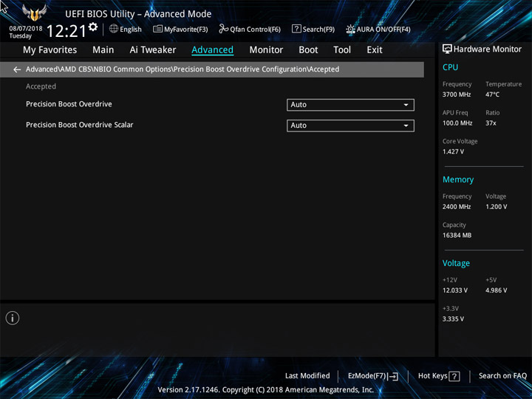Viewport: 532px width, 399px height.
Task: Open Hot Keys help
Action: point(439,376)
